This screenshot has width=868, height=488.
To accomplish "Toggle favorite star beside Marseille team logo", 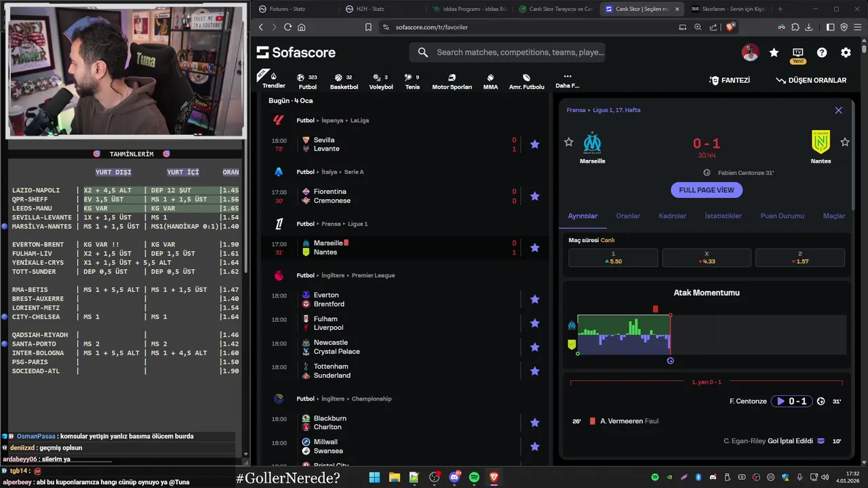I will [x=569, y=142].
